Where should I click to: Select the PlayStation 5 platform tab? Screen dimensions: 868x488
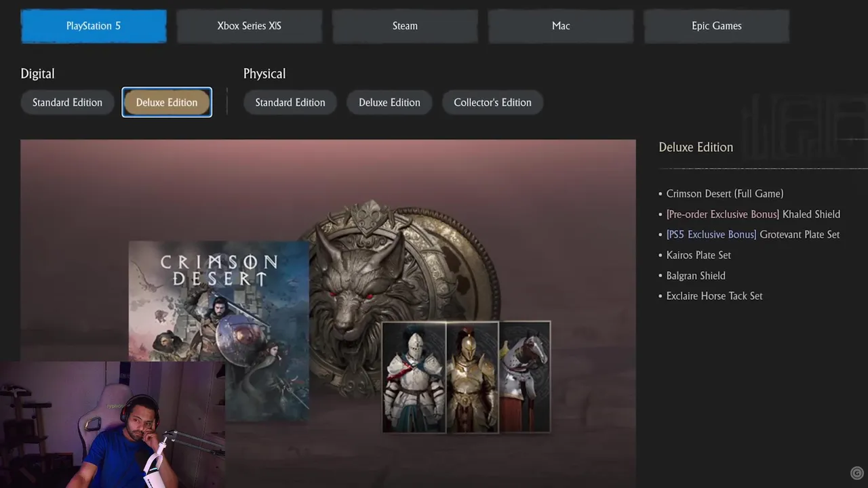click(x=94, y=26)
